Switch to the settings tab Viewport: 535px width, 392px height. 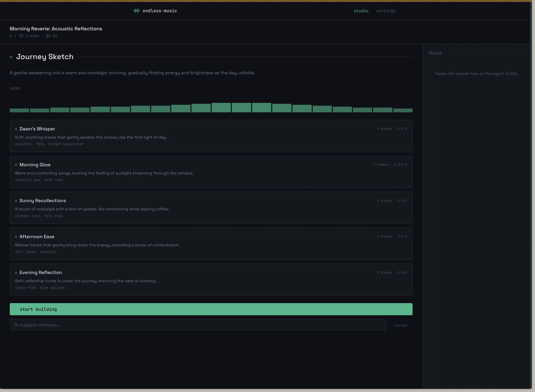click(386, 11)
